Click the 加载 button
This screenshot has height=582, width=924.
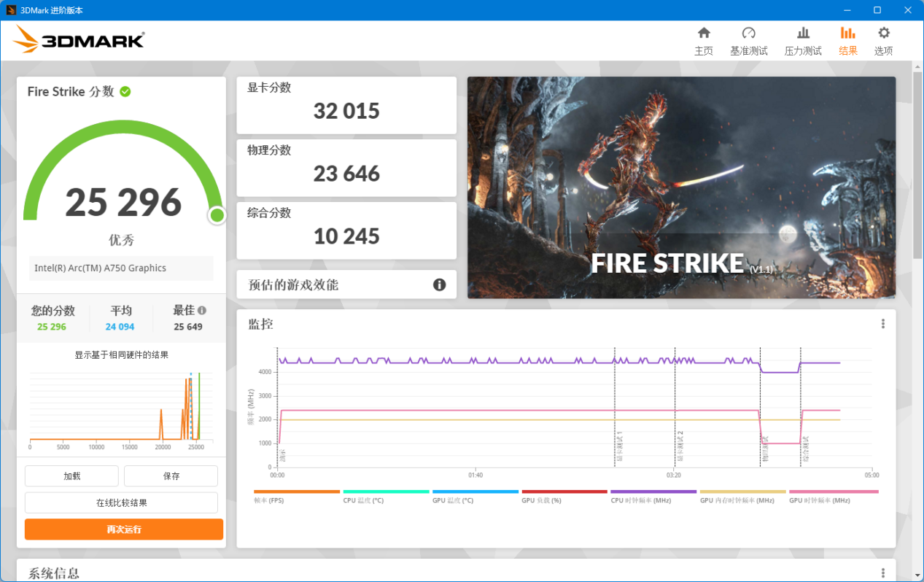(71, 476)
